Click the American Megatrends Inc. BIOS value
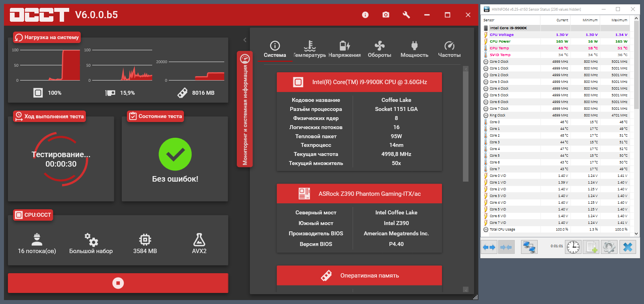The width and height of the screenshot is (644, 304). pos(396,233)
